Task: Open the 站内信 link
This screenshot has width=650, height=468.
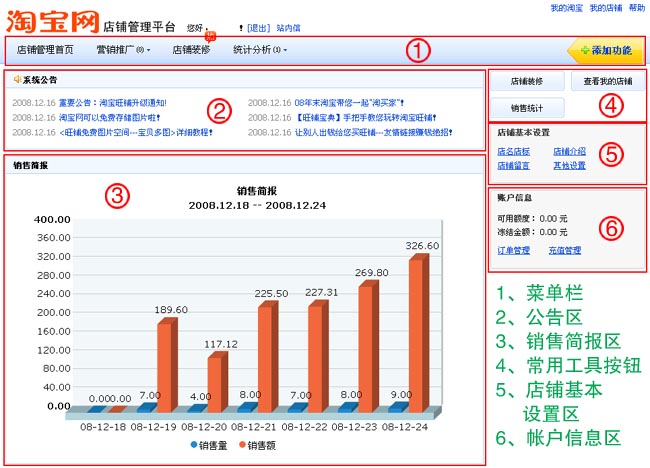Action: coord(289,28)
